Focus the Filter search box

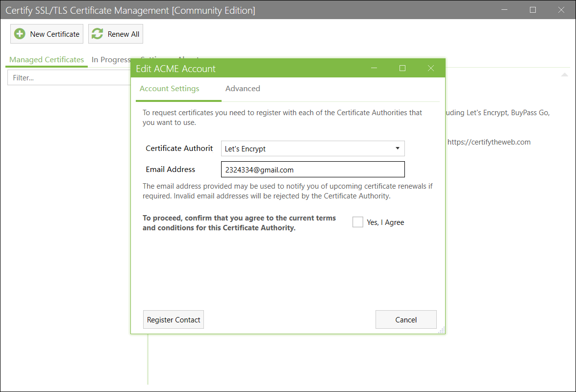tap(69, 77)
